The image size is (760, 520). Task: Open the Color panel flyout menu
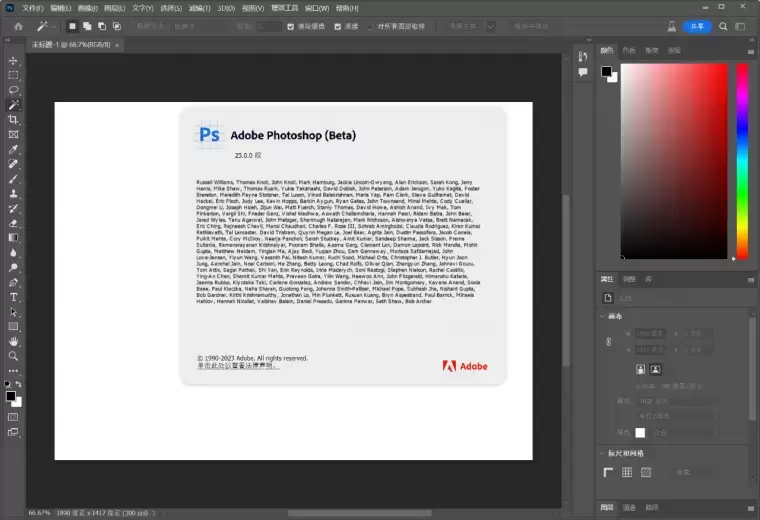coord(751,51)
